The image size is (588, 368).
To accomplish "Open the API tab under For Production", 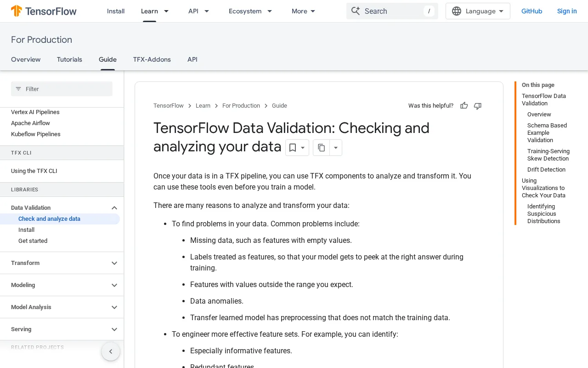I will [192, 59].
